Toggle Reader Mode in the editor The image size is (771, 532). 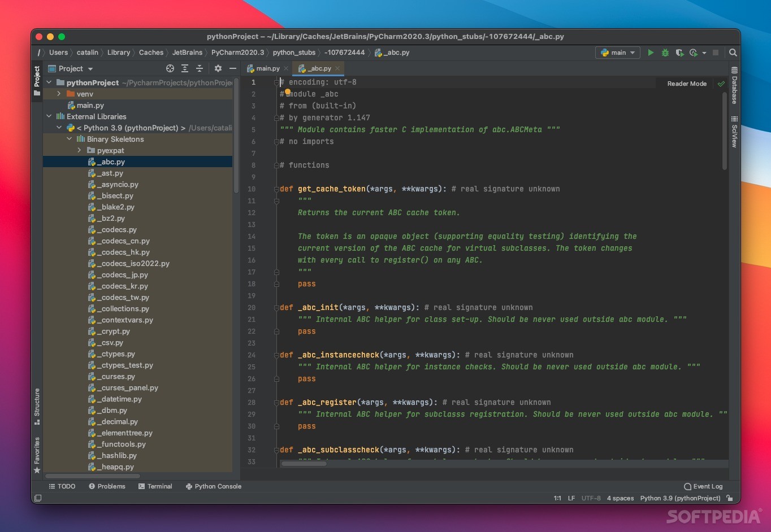[686, 84]
